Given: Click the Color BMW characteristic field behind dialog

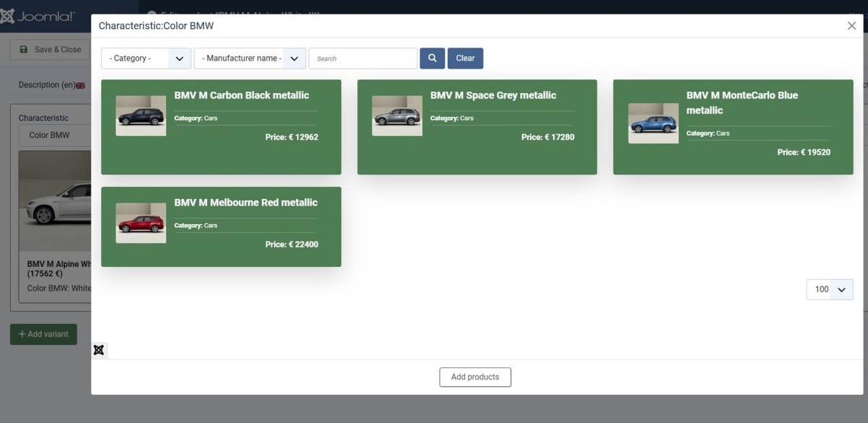Looking at the screenshot, I should click(54, 135).
